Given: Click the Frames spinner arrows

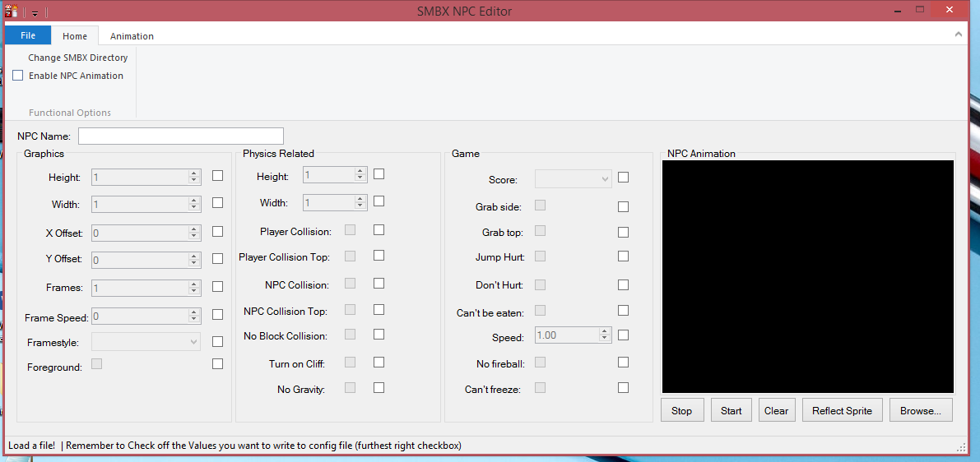Looking at the screenshot, I should pyautogui.click(x=194, y=288).
